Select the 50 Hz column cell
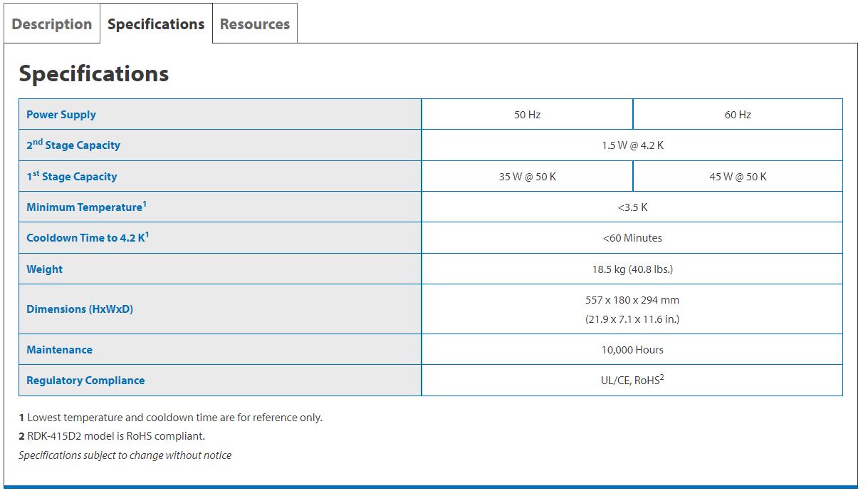Screen dimensions: 868x496 click(527, 115)
